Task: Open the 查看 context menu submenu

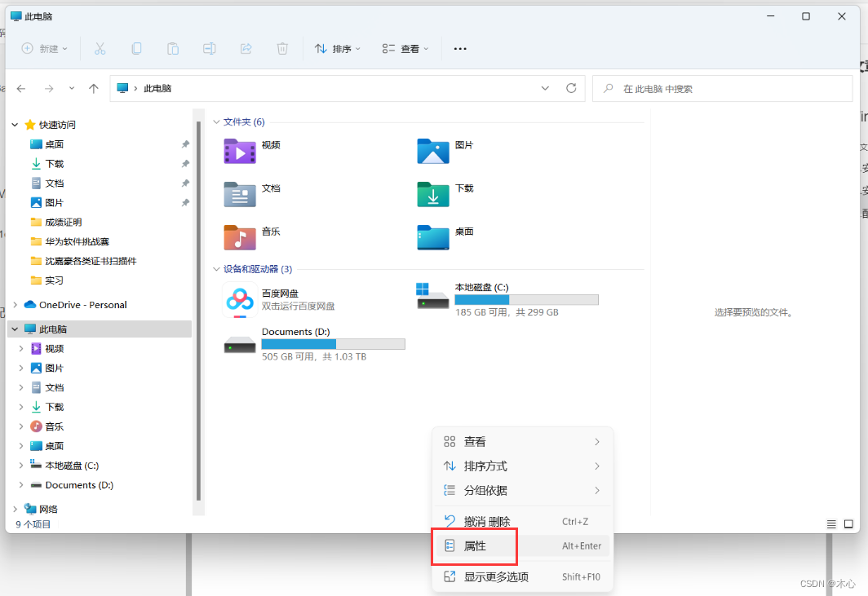Action: pyautogui.click(x=523, y=442)
